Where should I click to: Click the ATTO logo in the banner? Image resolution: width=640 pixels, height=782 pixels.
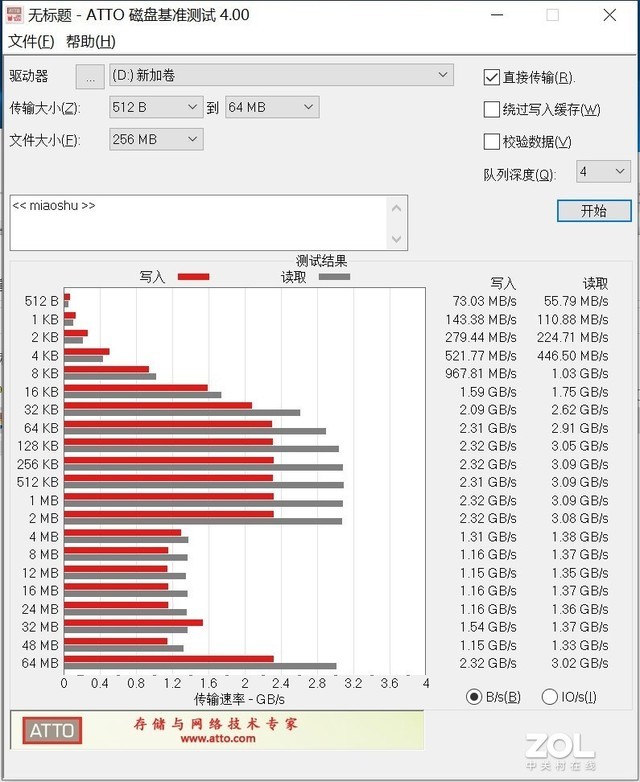[52, 731]
